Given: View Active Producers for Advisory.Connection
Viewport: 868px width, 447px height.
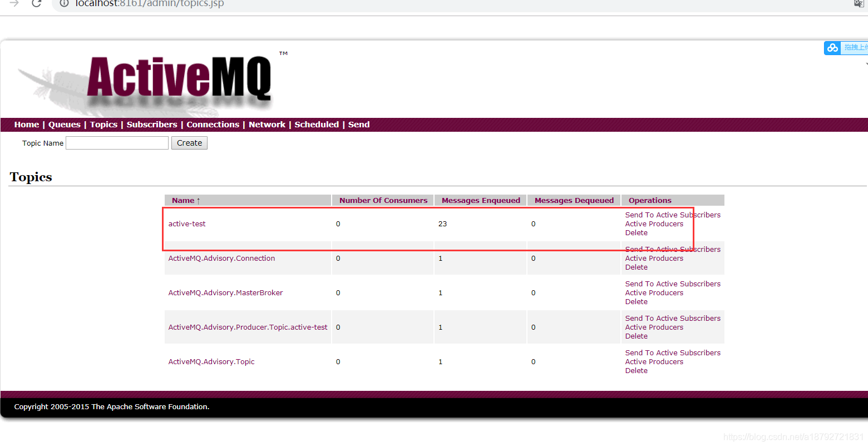Looking at the screenshot, I should point(654,258).
